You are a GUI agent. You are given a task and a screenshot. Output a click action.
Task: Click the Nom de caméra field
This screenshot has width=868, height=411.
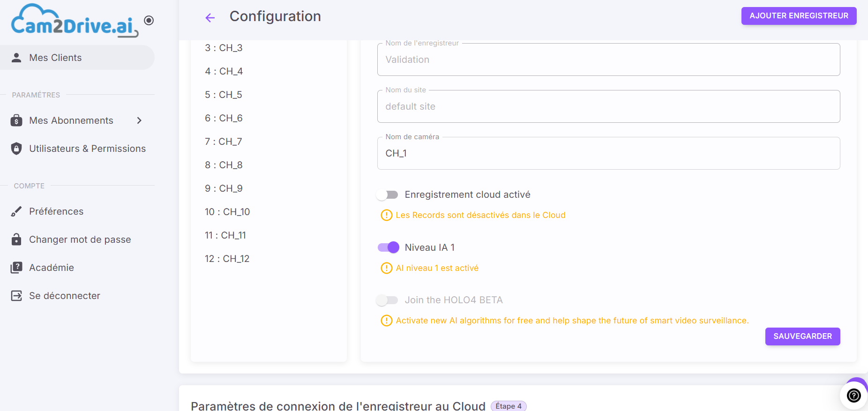pos(608,153)
